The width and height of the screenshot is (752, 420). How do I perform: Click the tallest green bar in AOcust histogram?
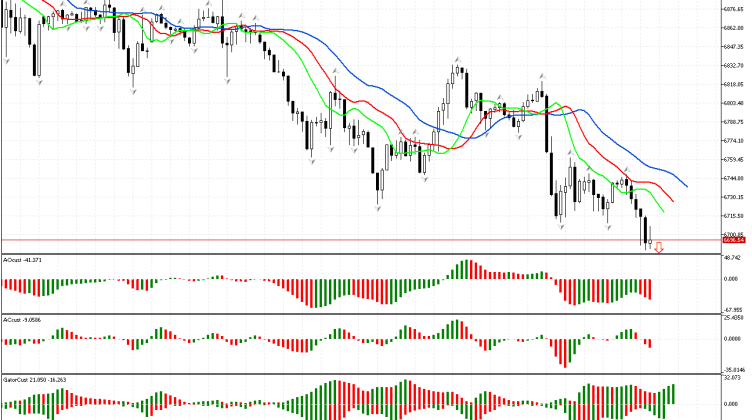[x=464, y=270]
